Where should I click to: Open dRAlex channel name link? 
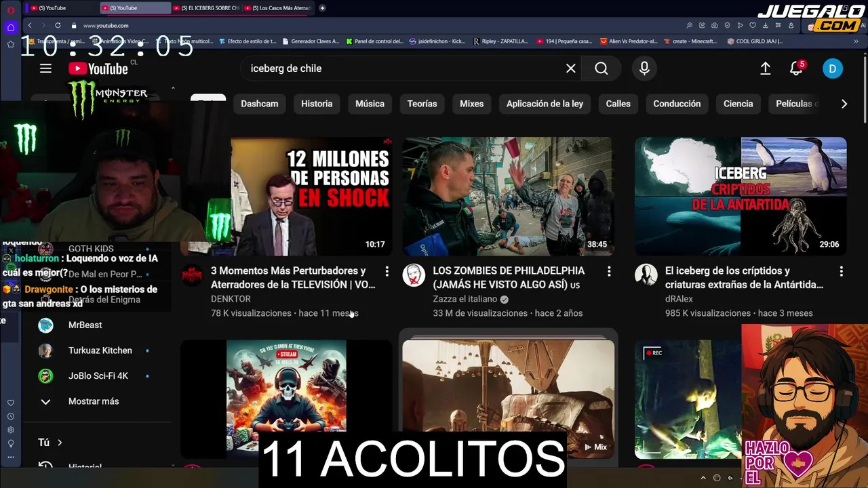coord(679,299)
